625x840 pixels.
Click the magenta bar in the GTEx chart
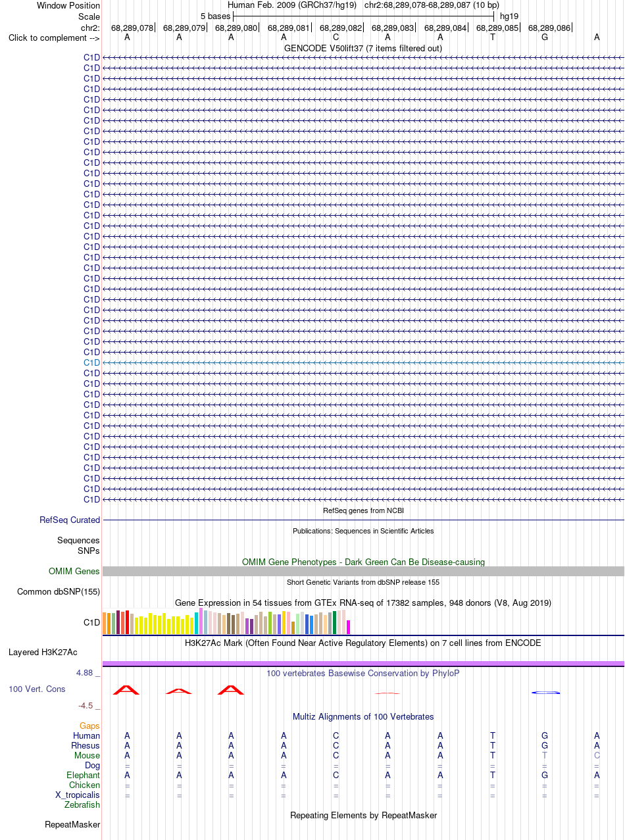tap(349, 627)
